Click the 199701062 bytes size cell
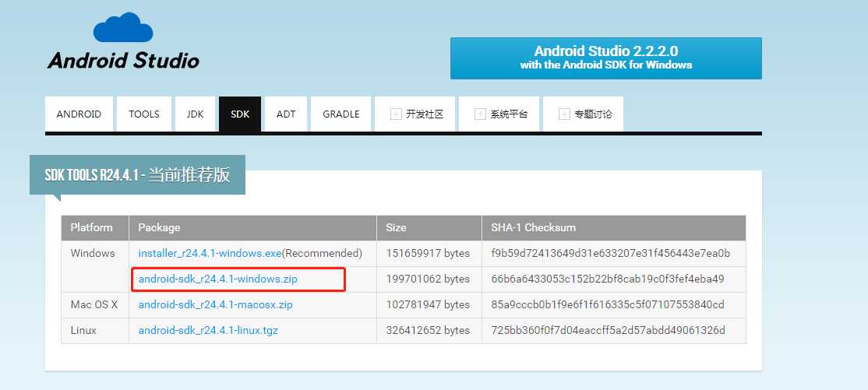The image size is (868, 390). (428, 279)
